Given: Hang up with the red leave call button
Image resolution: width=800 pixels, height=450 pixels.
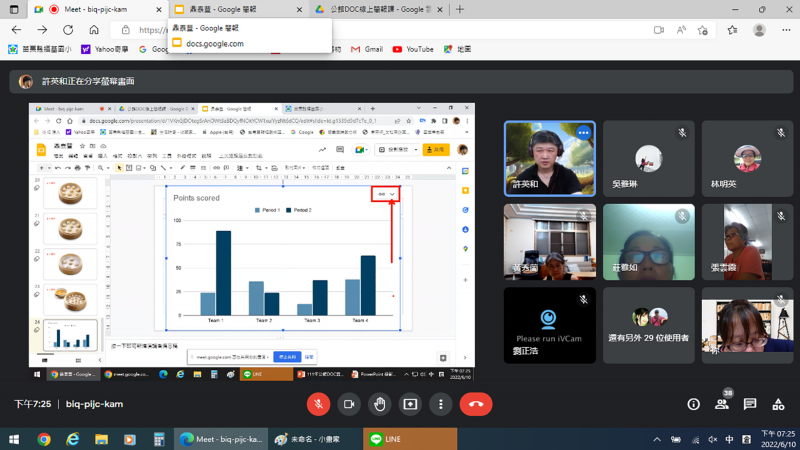Looking at the screenshot, I should pos(476,404).
